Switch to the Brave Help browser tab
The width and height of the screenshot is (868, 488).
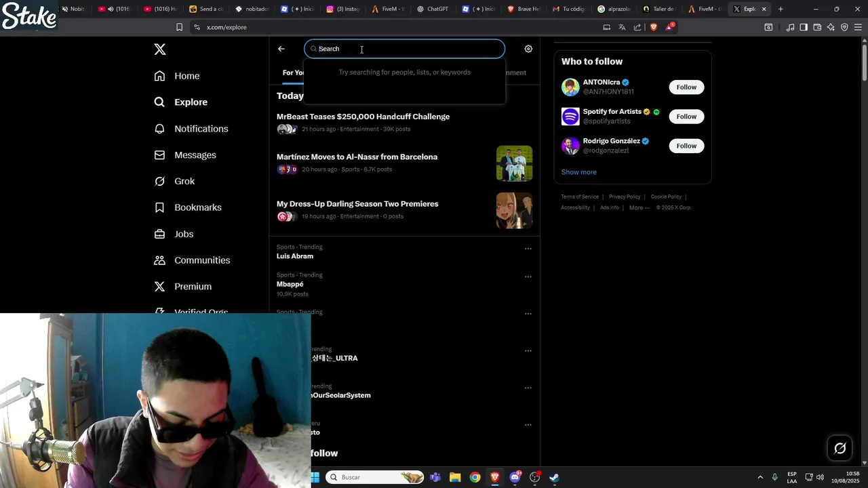[x=524, y=9]
